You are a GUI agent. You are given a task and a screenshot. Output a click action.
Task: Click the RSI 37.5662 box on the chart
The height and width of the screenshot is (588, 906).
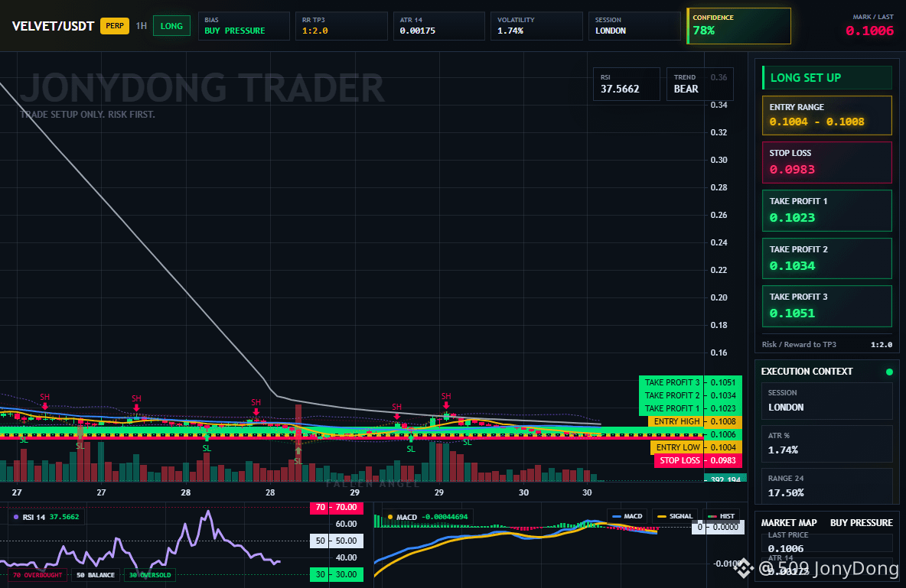coord(627,84)
